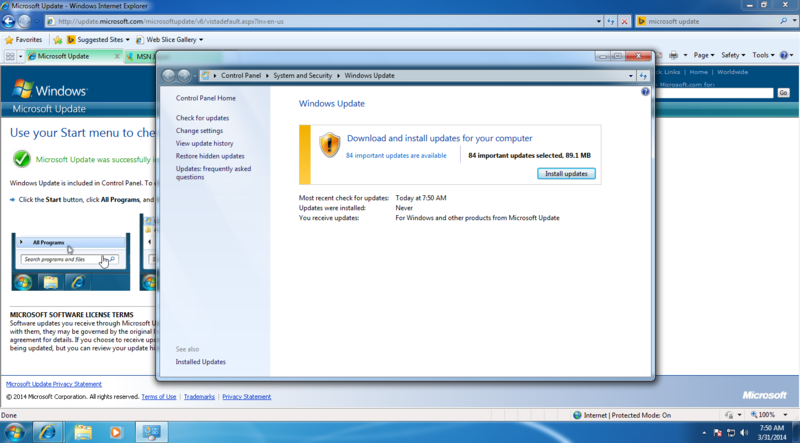The image size is (800, 443).
Task: Open Windows Media Player on the taskbar
Action: tap(116, 432)
